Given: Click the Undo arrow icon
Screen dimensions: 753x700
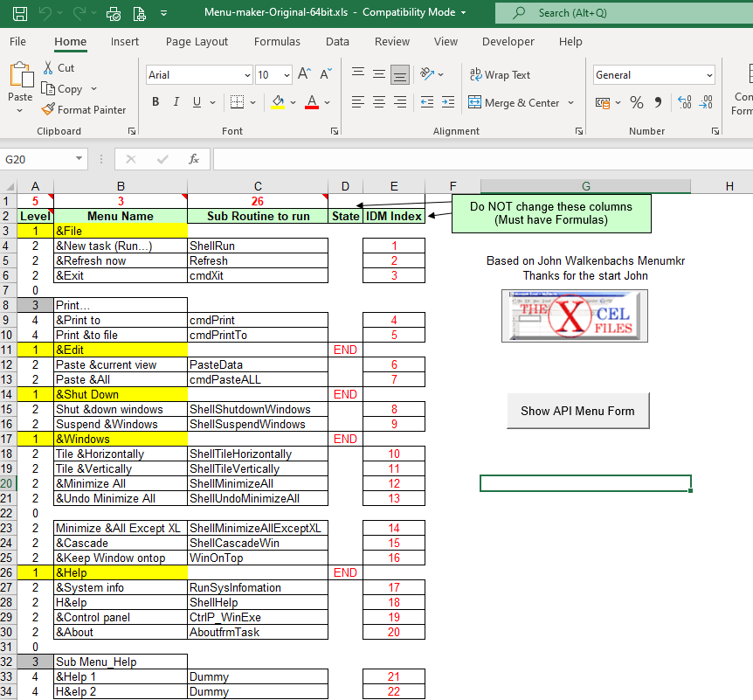Looking at the screenshot, I should point(45,13).
